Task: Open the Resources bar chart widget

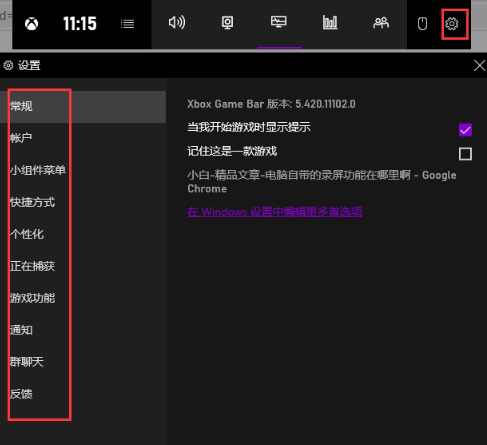Action: pos(330,23)
